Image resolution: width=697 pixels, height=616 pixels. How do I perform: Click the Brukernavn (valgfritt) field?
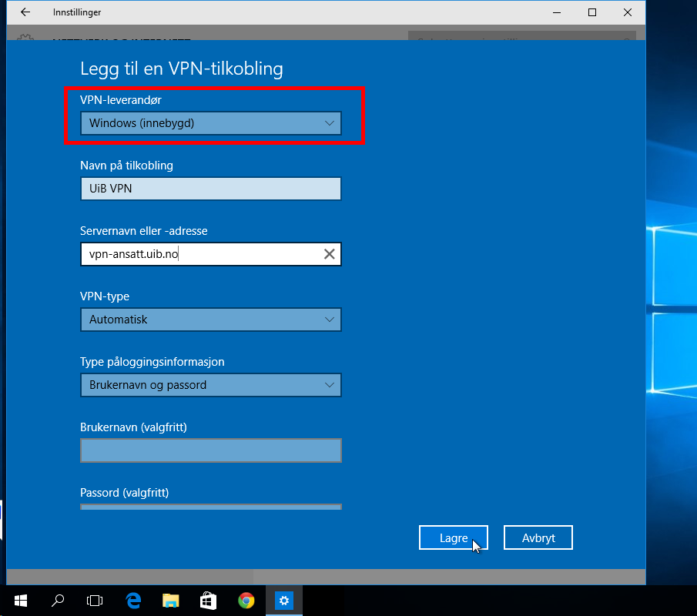coord(210,450)
